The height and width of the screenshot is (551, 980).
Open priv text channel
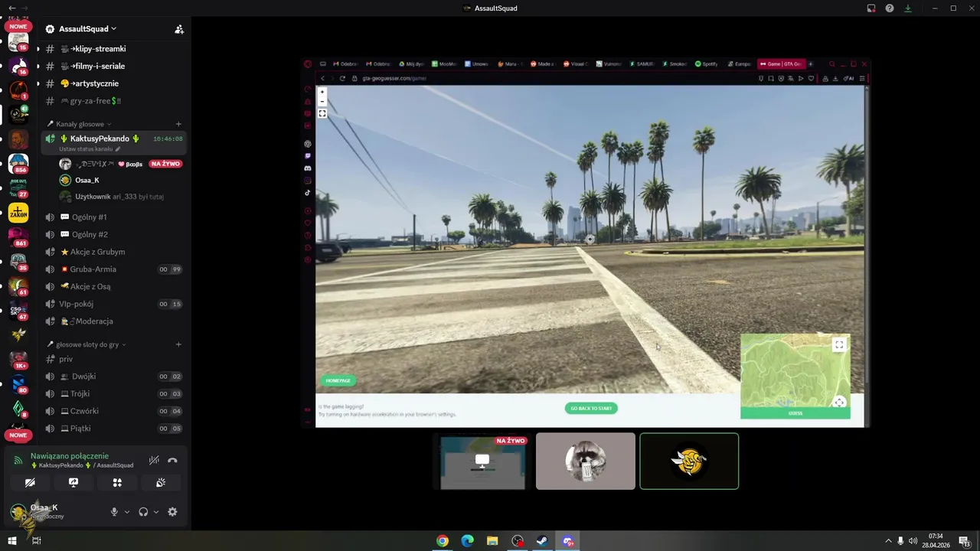(113, 359)
